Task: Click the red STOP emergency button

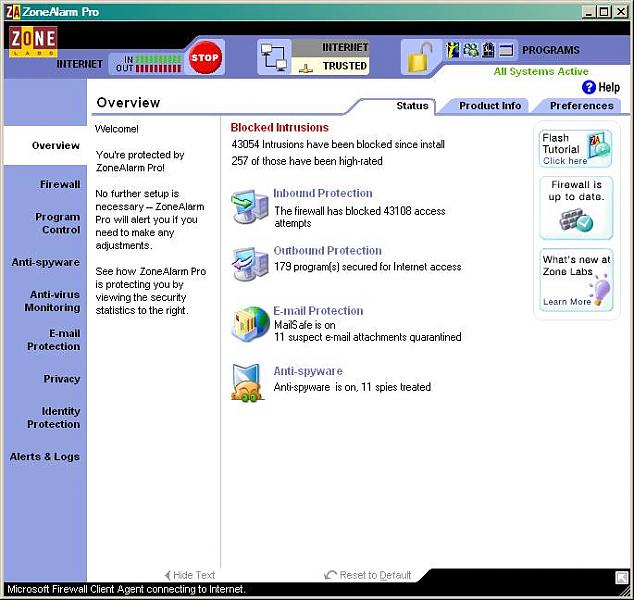Action: pyautogui.click(x=205, y=57)
